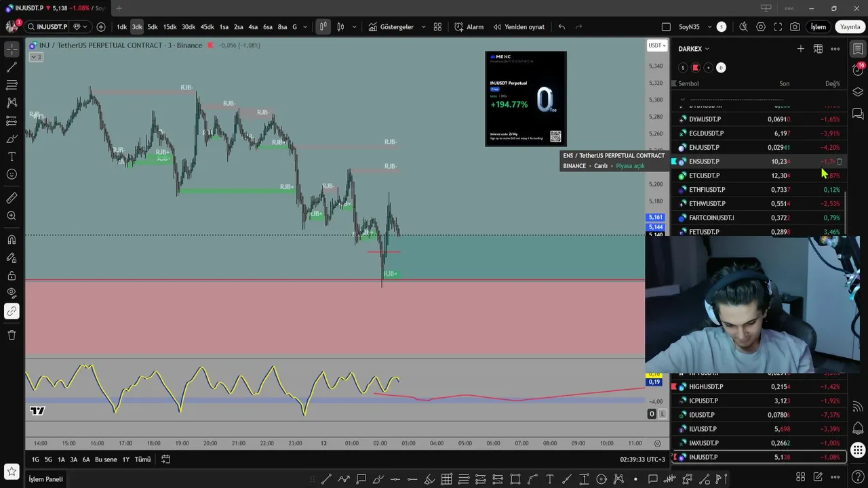
Task: Hide all drawings with eye icon
Action: pos(12,293)
